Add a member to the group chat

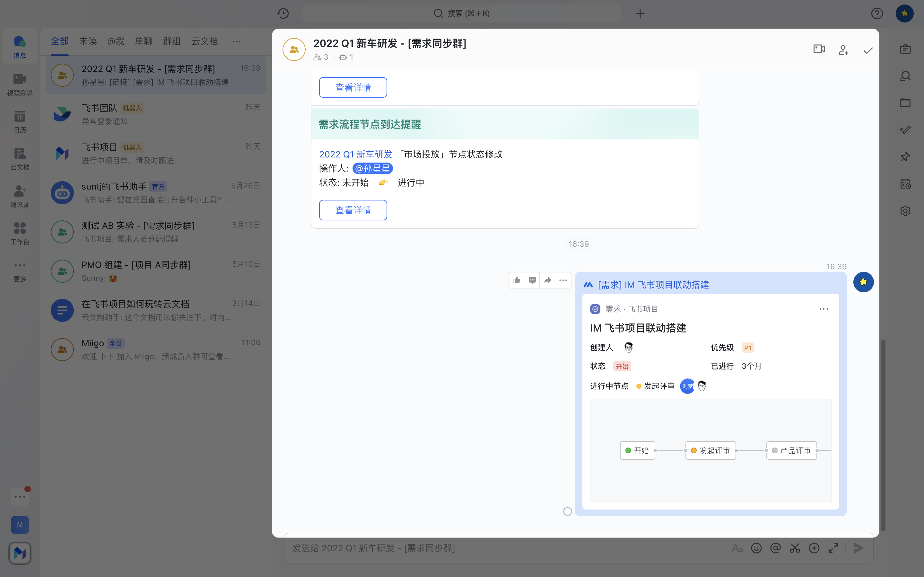point(843,50)
